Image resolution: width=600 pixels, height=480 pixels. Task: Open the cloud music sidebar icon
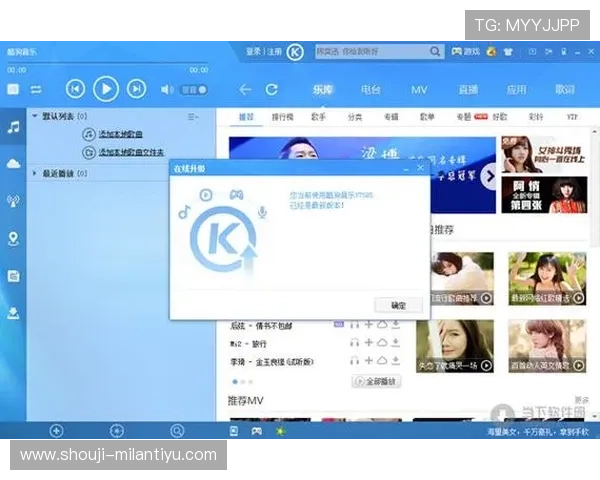pos(13,163)
